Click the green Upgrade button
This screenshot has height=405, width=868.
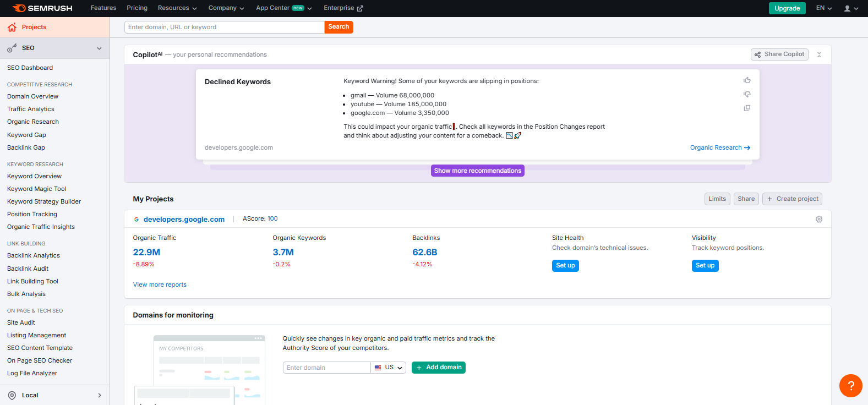(787, 8)
